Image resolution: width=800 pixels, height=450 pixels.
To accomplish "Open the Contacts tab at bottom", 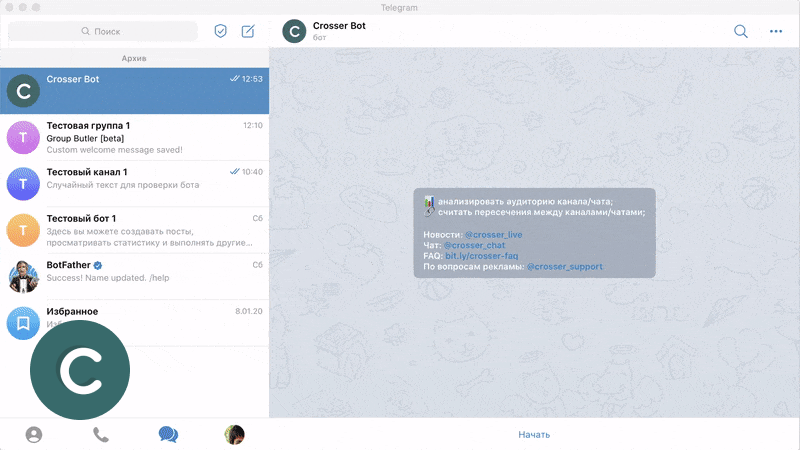I will tap(34, 435).
